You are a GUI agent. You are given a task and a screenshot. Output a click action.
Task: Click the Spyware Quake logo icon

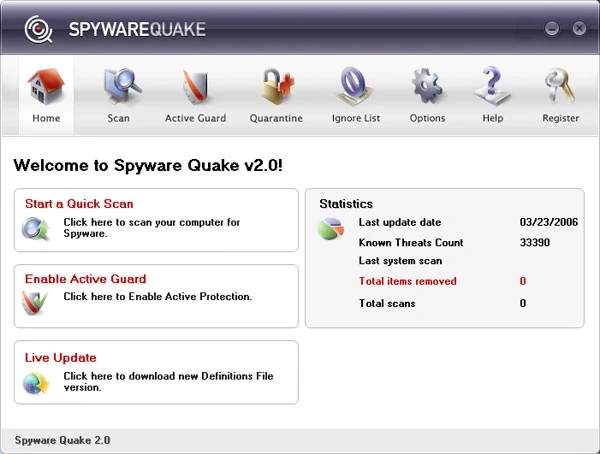[38, 30]
